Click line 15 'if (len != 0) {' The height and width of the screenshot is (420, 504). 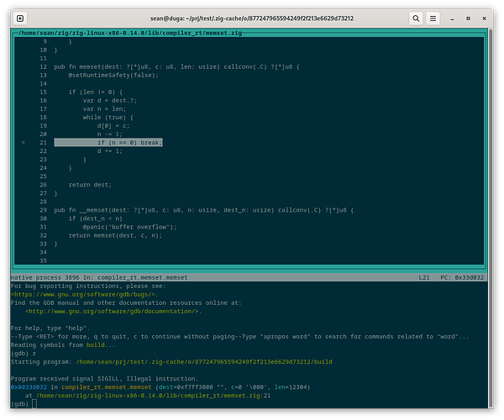pyautogui.click(x=96, y=92)
